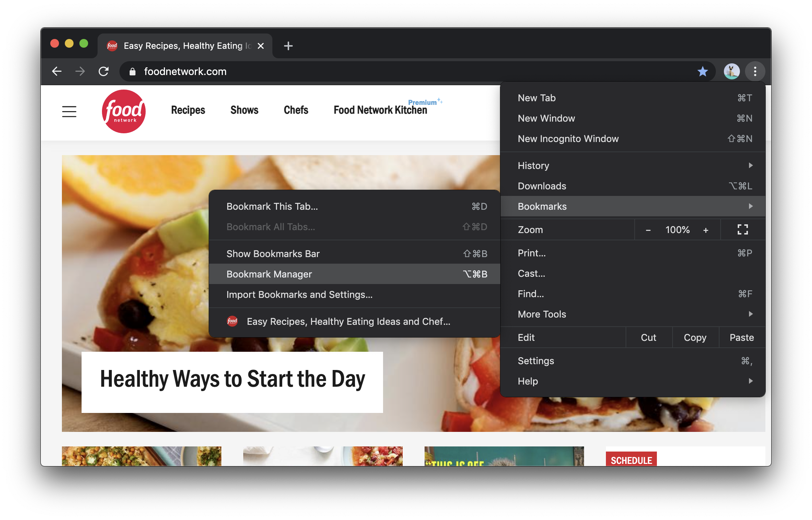Screen dimensions: 812x520
Task: Open New Incognito Window
Action: click(x=633, y=139)
